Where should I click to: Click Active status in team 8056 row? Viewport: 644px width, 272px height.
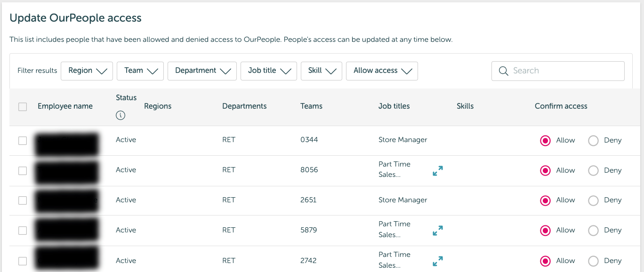click(x=126, y=170)
